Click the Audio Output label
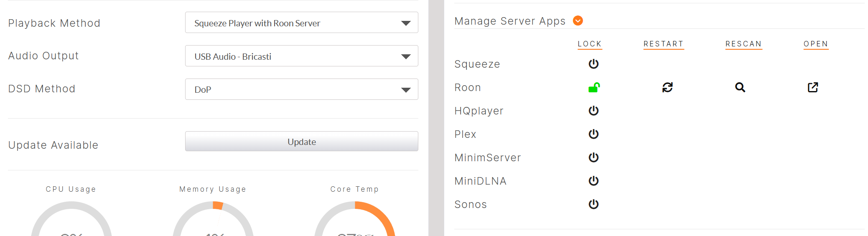The image size is (868, 236). pyautogui.click(x=43, y=56)
